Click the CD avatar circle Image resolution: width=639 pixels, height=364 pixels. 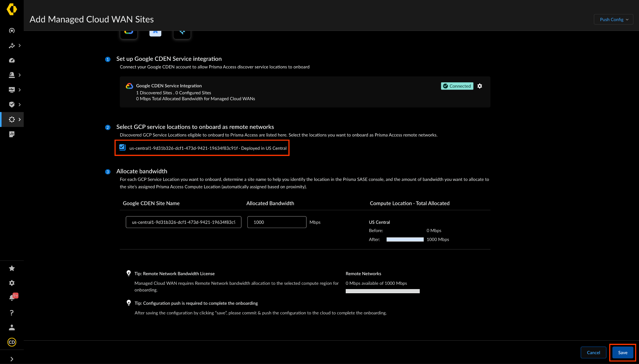(x=12, y=342)
